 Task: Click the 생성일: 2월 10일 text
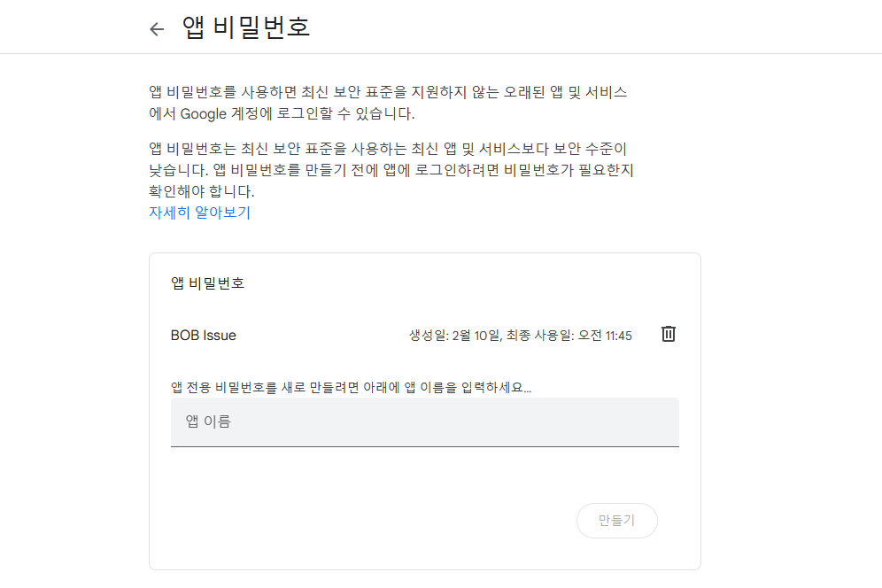pos(454,336)
